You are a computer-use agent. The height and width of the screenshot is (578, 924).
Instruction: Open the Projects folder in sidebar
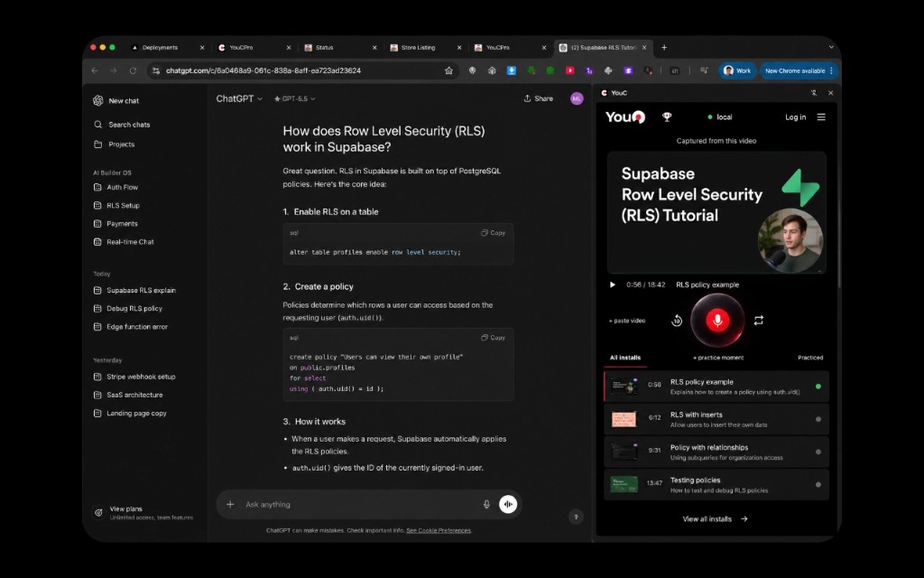(115, 144)
